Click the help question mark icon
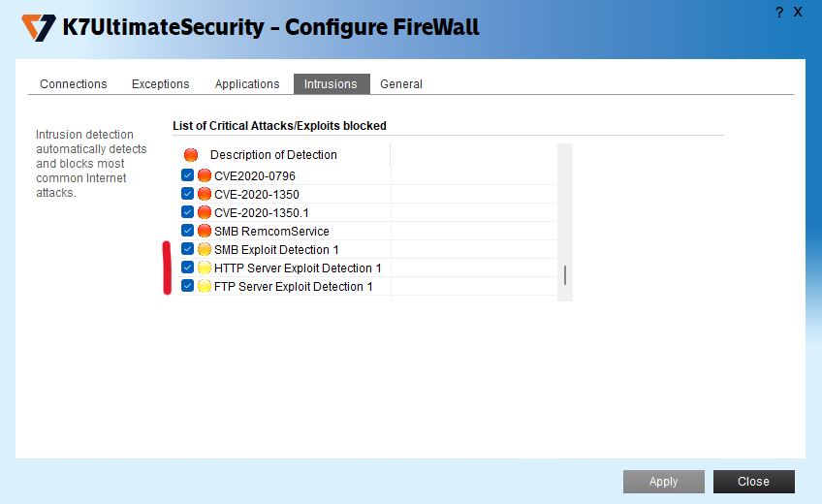 [779, 13]
